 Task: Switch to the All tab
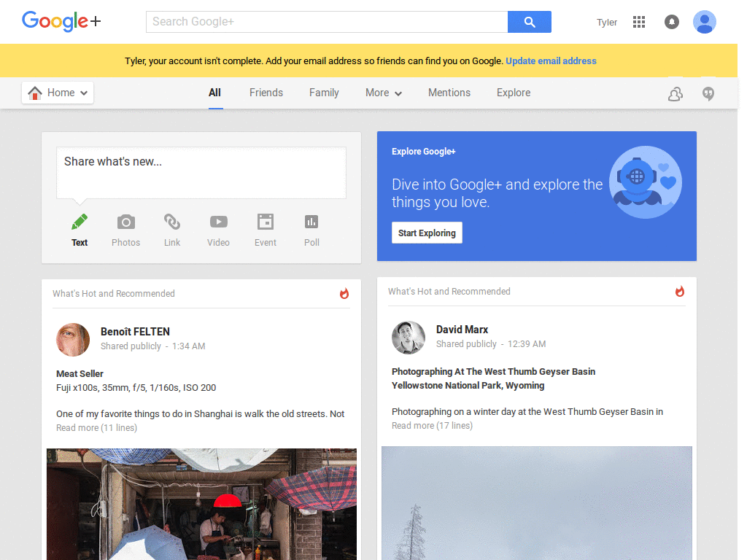click(215, 93)
